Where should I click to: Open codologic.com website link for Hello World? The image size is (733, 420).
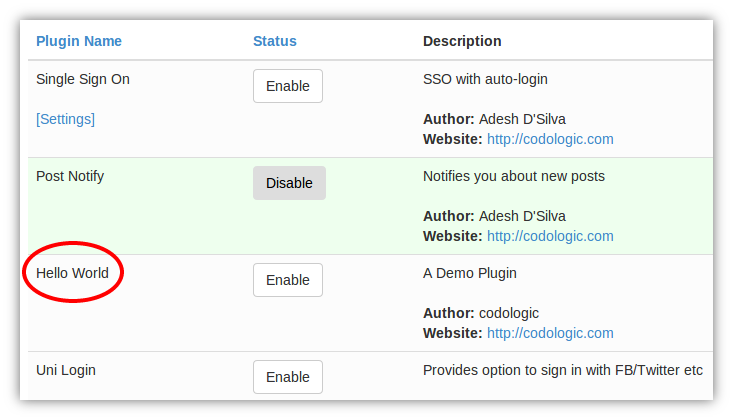[550, 333]
